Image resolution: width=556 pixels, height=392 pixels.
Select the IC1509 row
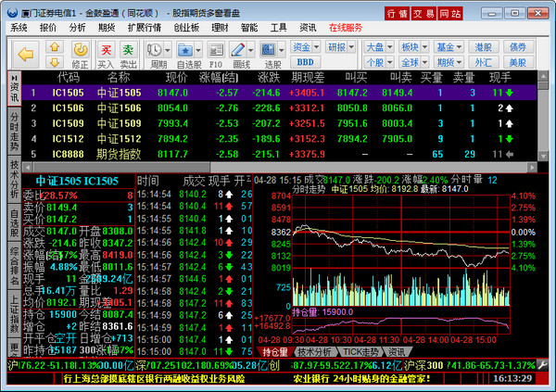(x=279, y=123)
